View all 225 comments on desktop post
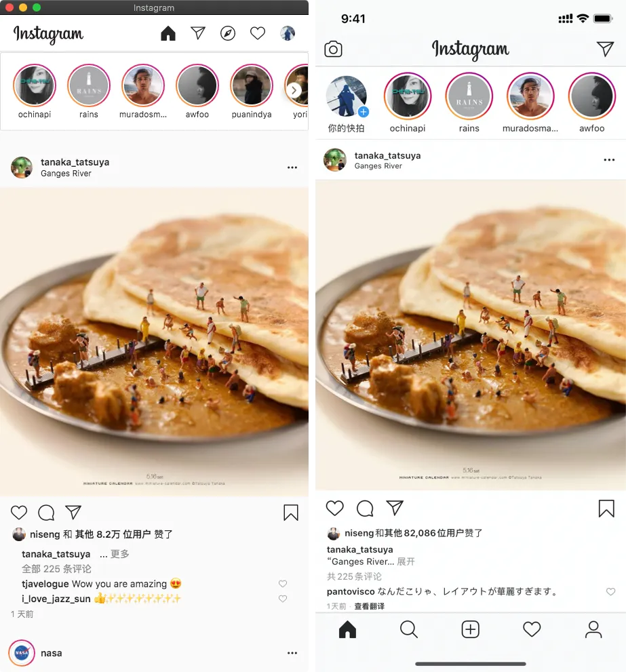Image resolution: width=626 pixels, height=672 pixels. (x=56, y=569)
